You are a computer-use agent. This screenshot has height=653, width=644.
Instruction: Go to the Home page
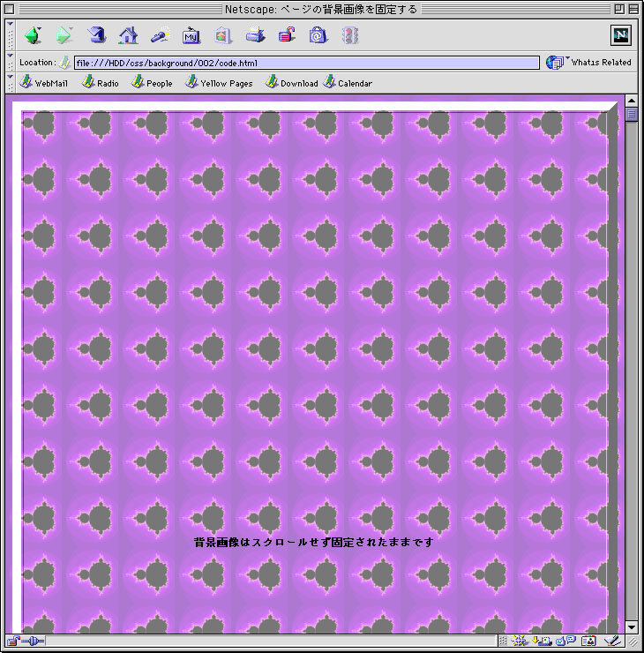click(128, 35)
